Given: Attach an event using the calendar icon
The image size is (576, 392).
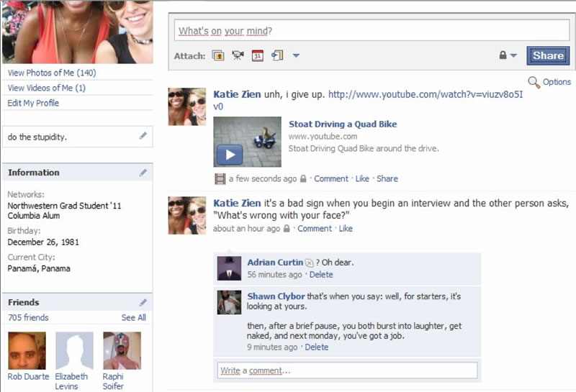Looking at the screenshot, I should coord(258,55).
